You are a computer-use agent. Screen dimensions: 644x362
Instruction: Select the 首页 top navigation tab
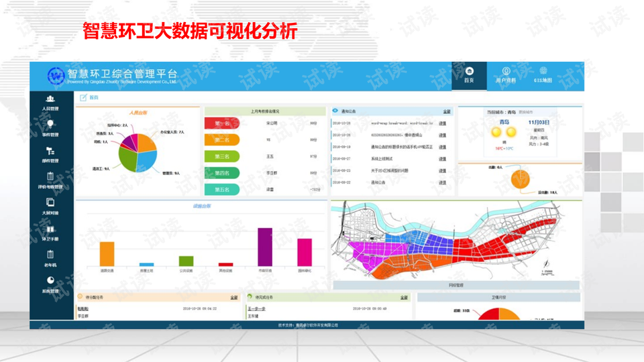pyautogui.click(x=469, y=76)
